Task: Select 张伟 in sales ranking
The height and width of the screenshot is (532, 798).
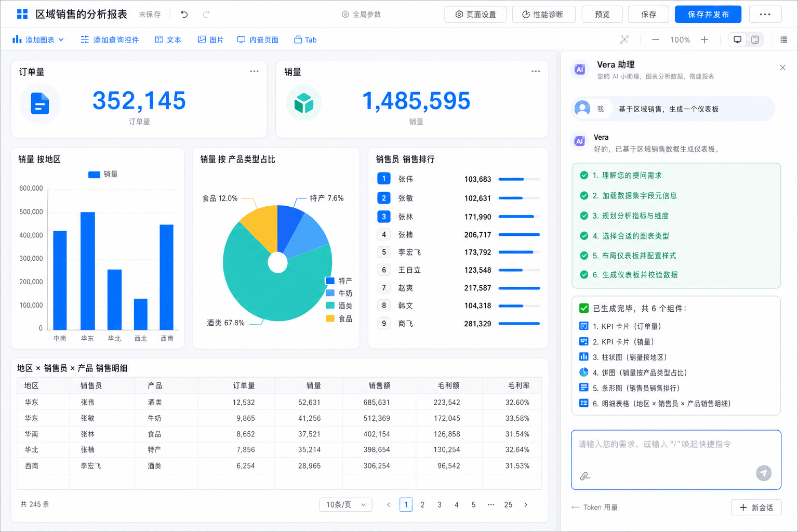Action: point(458,179)
